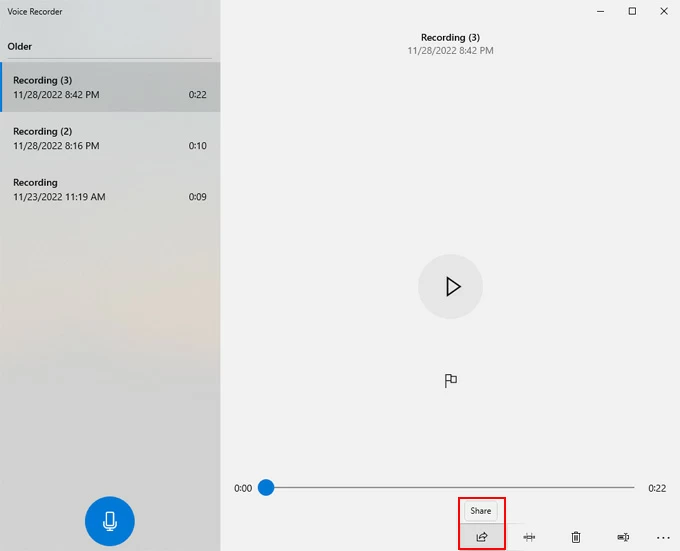Maximize the Voice Recorder window

point(632,11)
